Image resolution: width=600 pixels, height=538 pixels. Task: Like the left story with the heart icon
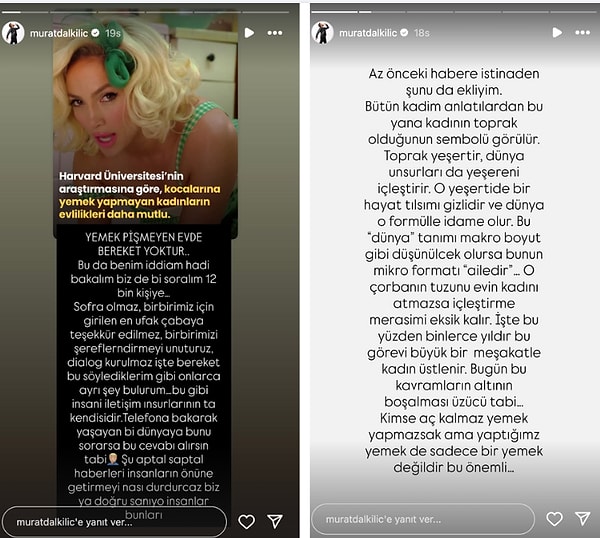[x=246, y=522]
